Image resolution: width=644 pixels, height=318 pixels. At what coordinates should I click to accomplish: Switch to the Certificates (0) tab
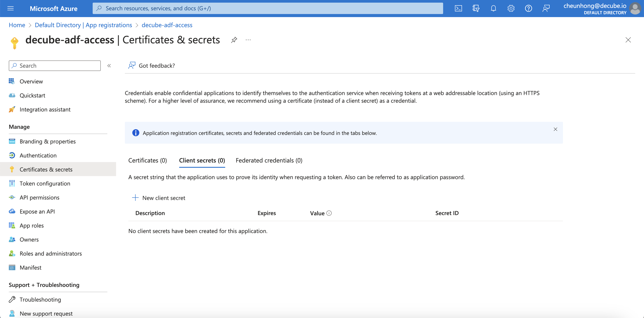[x=147, y=160]
